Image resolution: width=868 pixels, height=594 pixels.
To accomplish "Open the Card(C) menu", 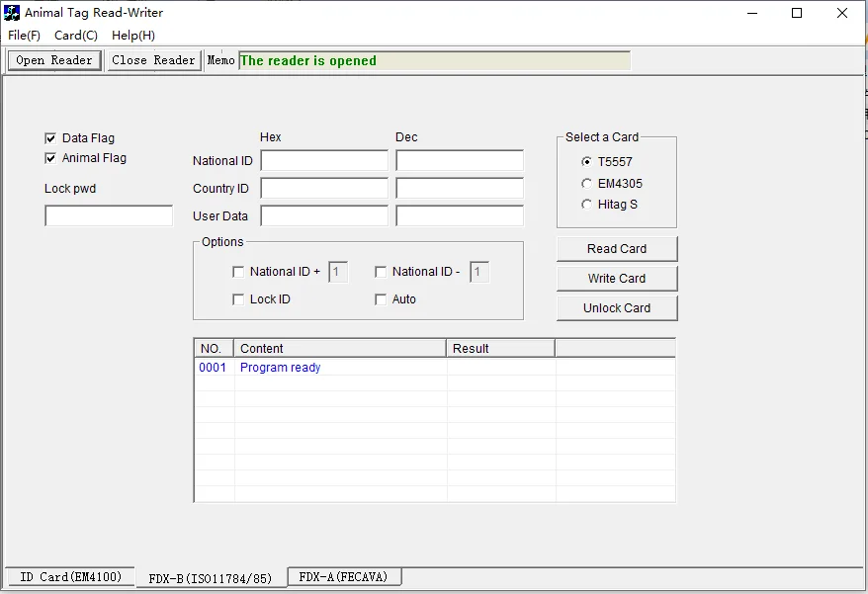I will [x=76, y=36].
